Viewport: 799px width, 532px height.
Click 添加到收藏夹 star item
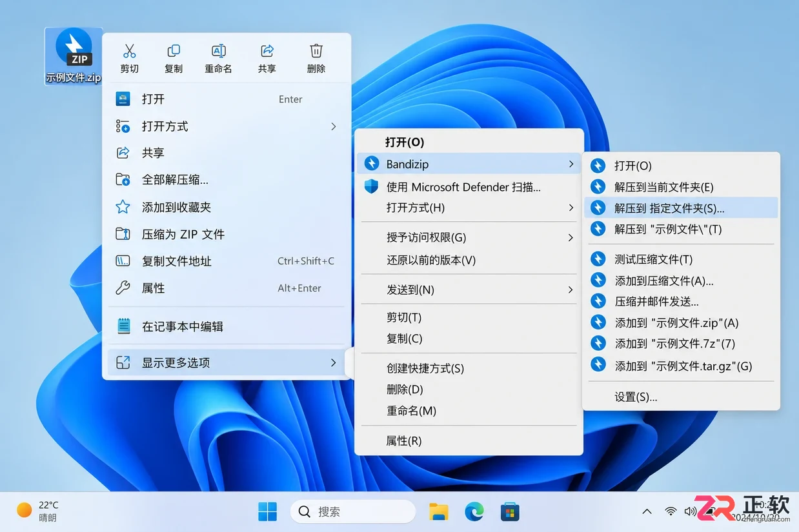[x=227, y=207]
